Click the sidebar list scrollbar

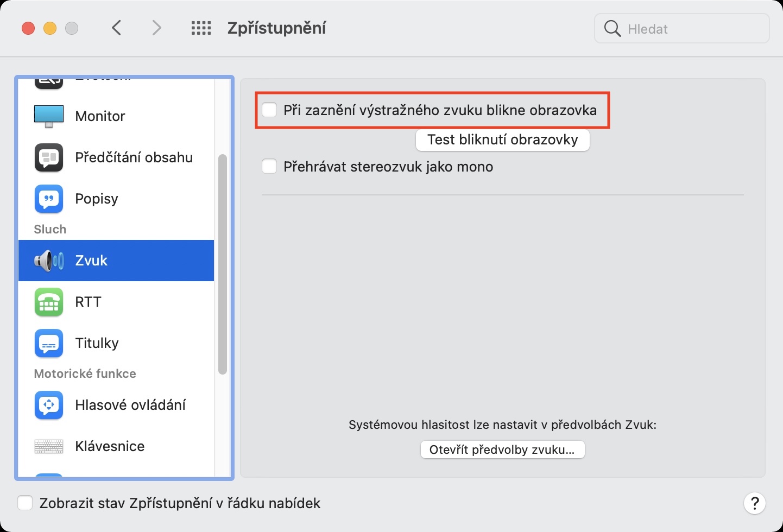tap(222, 264)
